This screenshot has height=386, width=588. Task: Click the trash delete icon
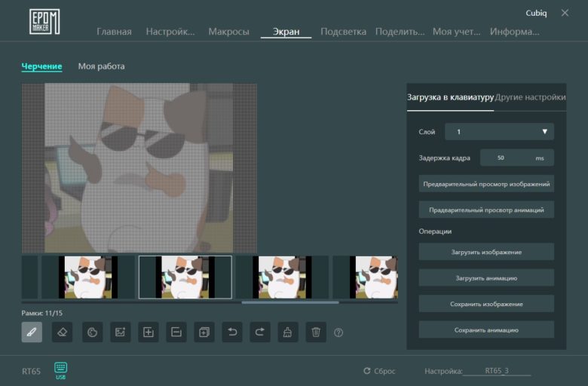click(316, 332)
